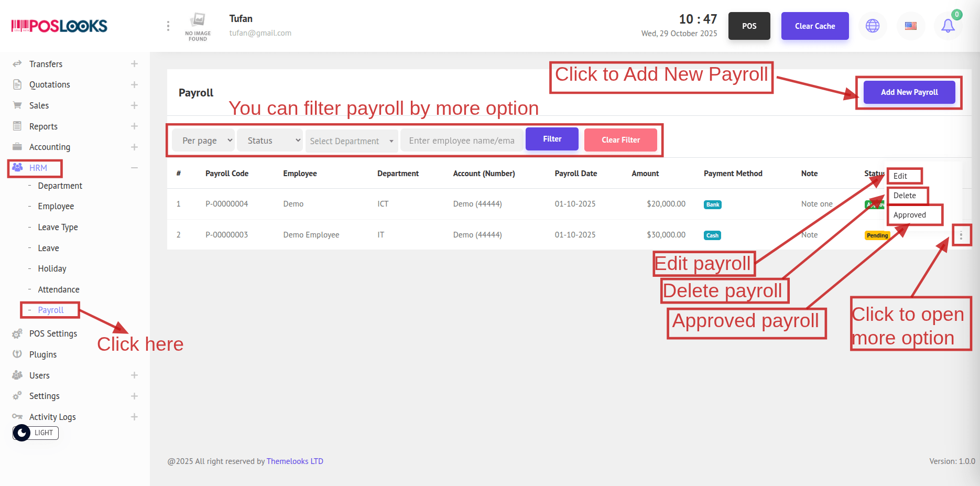Click the Add New Payroll button
The height and width of the screenshot is (486, 980).
[909, 92]
